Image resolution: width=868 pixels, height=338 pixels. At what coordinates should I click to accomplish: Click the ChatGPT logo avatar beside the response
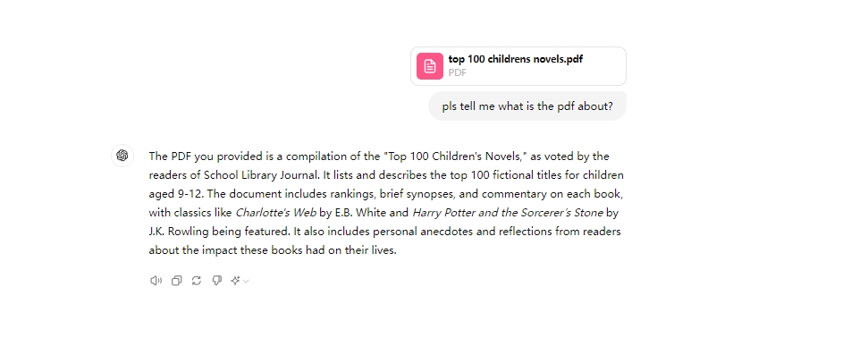(122, 156)
